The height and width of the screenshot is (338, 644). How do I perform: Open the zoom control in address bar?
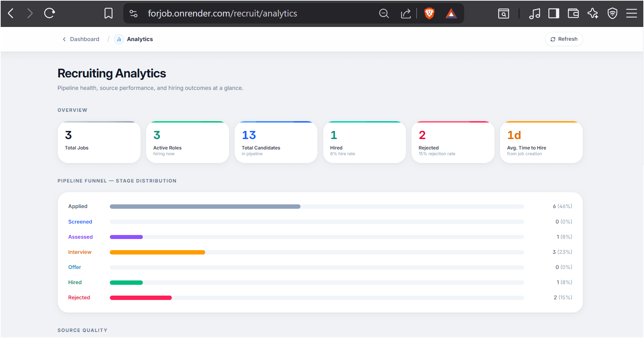coord(384,13)
